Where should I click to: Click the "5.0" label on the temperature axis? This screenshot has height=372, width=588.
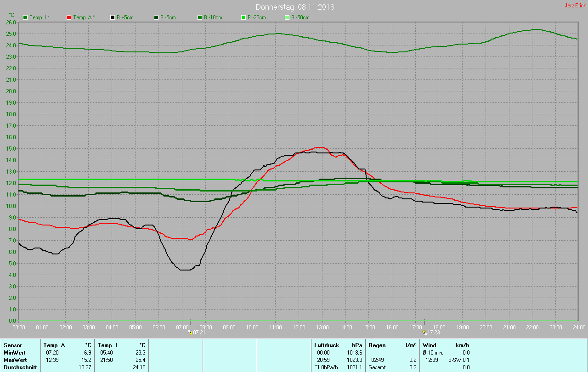(x=13, y=263)
